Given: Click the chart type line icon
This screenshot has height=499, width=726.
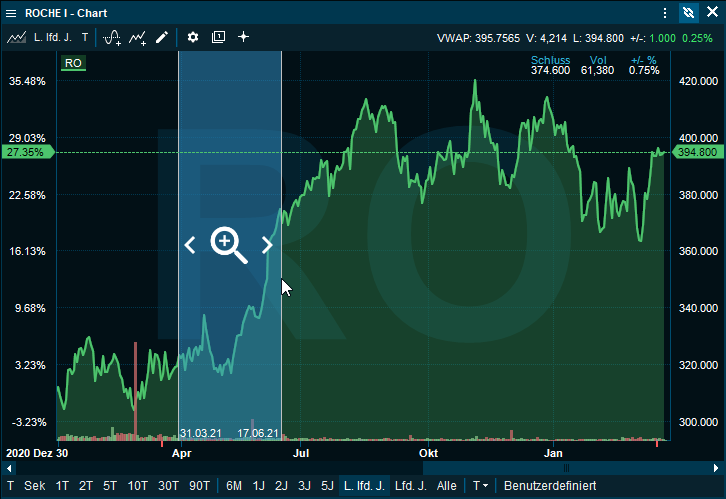Looking at the screenshot, I should pyautogui.click(x=16, y=37).
